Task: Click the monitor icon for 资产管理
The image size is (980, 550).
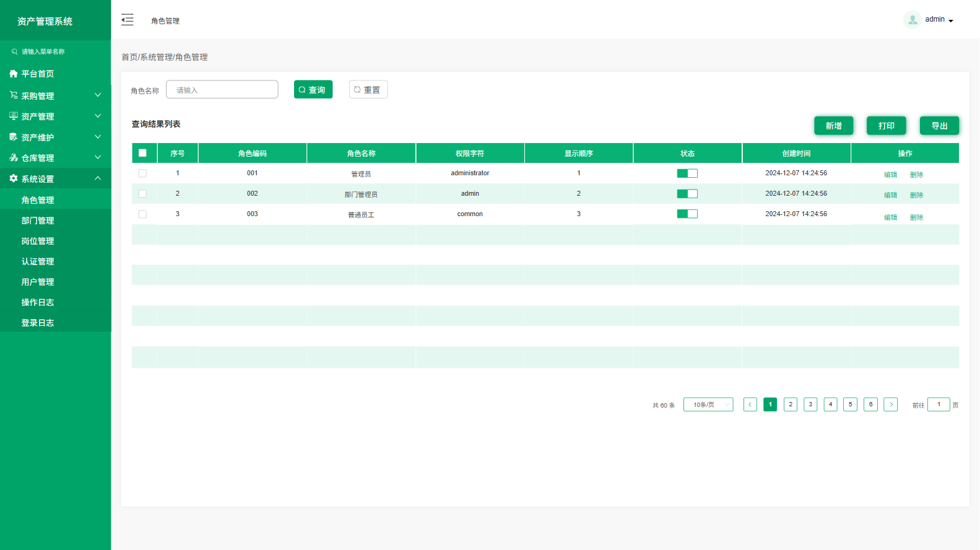Action: click(14, 116)
